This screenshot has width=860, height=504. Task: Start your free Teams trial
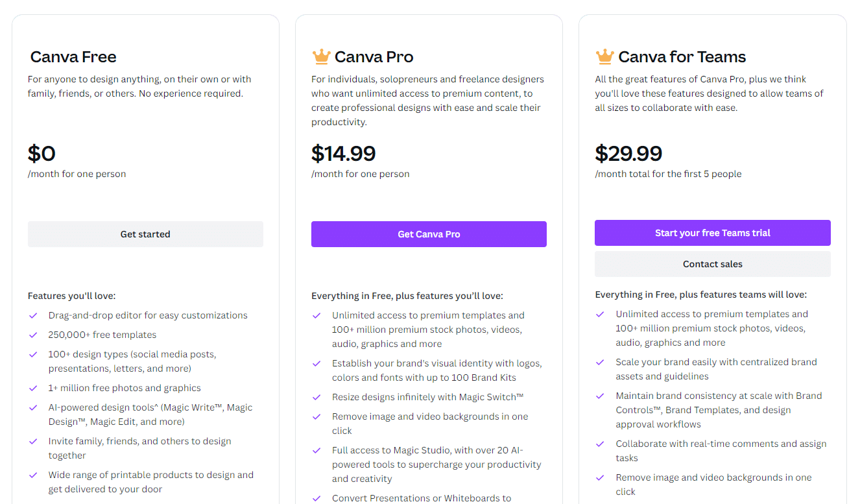point(712,233)
